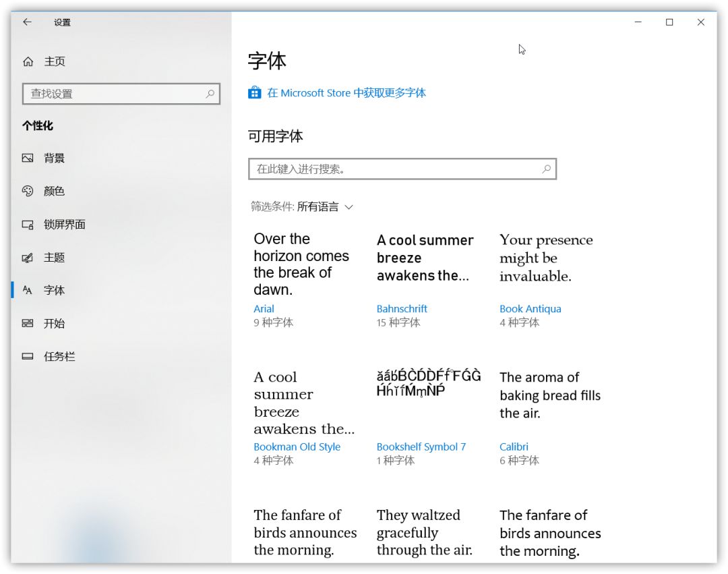Close the 设置 window

[x=700, y=22]
